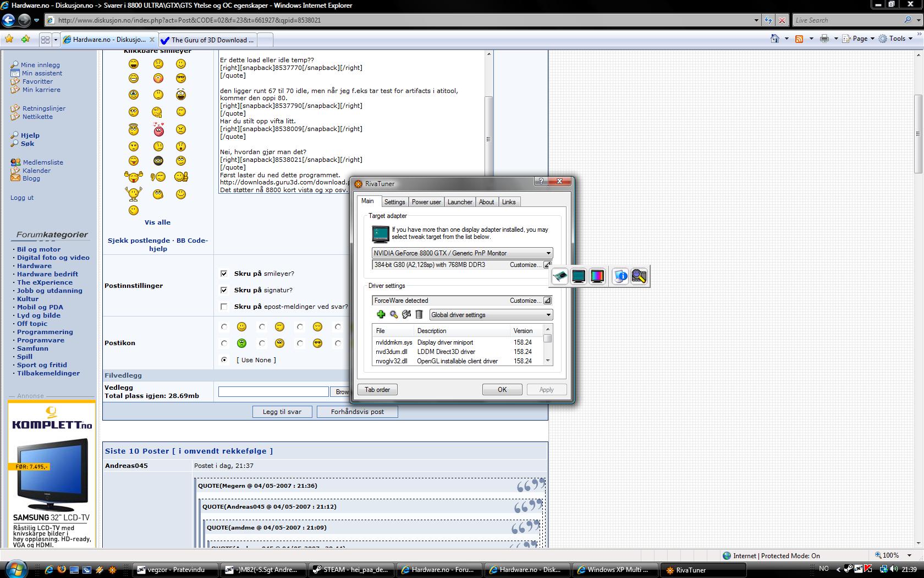Open the 'Mine innlegg' sidebar link
924x578 pixels.
[40, 65]
